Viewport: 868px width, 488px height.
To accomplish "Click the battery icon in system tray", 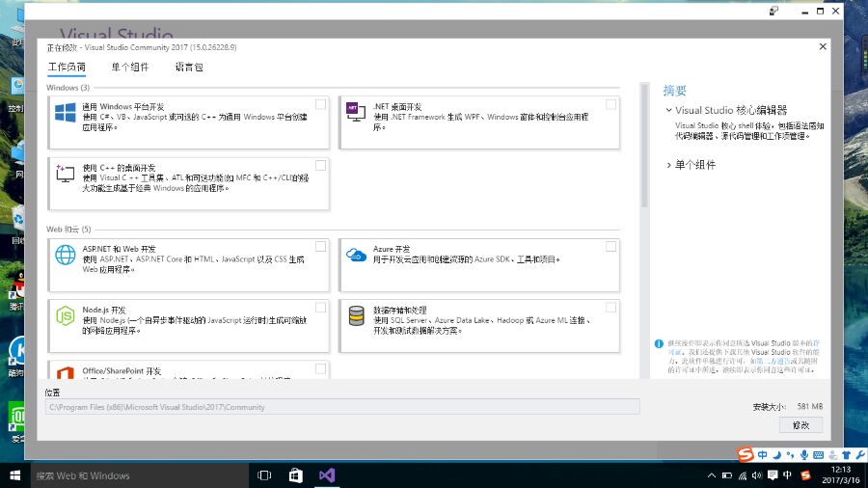I will pos(727,475).
